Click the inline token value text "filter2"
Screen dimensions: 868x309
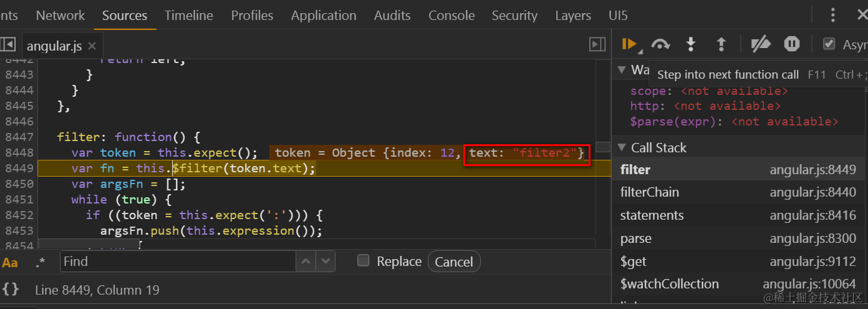546,153
